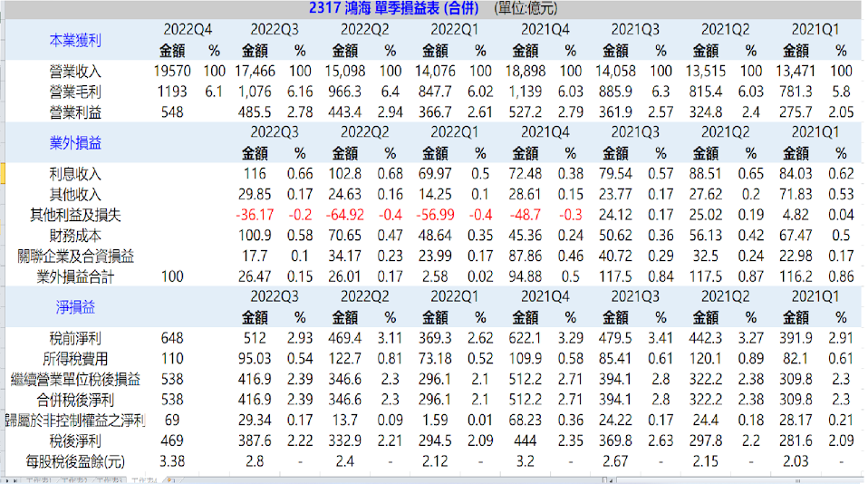Click the red value '-48.7'
The width and height of the screenshot is (868, 484).
[x=526, y=215]
